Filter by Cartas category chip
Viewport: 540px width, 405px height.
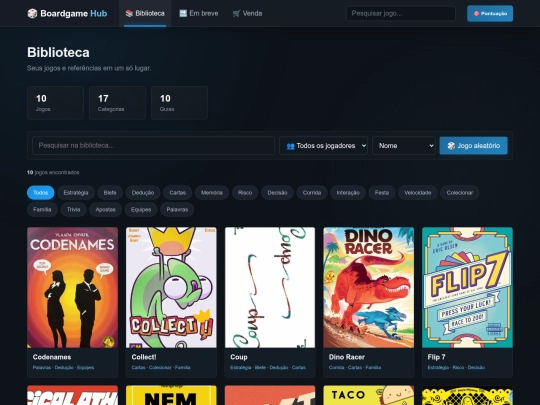pos(177,193)
